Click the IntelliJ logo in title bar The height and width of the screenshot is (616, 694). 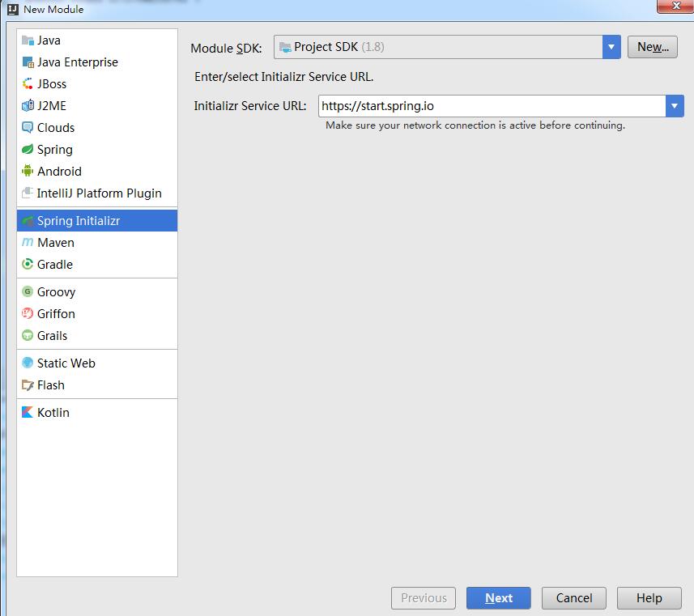(x=13, y=9)
